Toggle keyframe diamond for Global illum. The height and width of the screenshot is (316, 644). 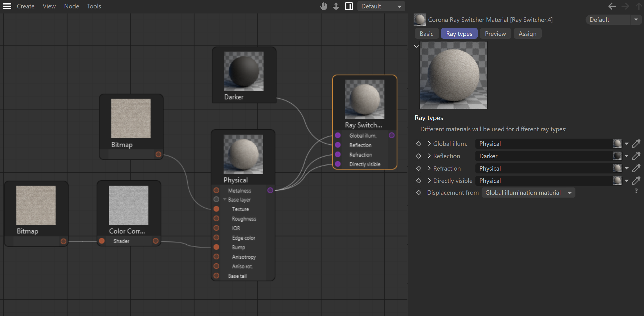point(419,144)
